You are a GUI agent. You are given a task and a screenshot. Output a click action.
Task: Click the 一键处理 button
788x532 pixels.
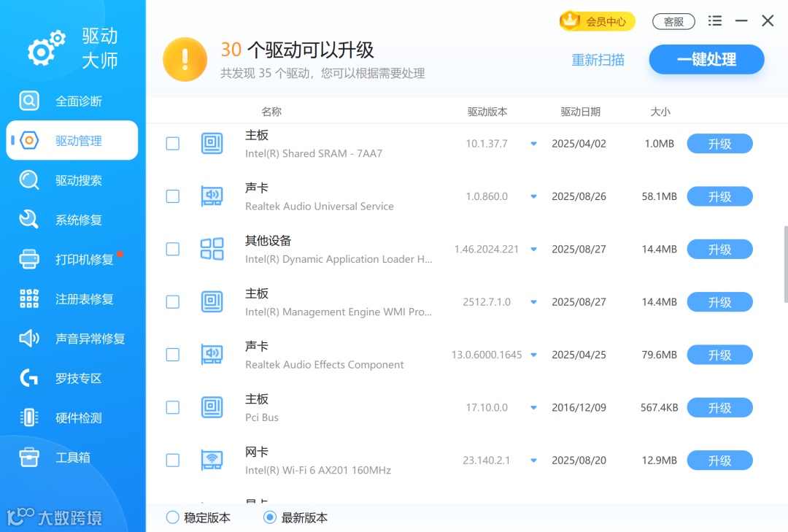(706, 59)
